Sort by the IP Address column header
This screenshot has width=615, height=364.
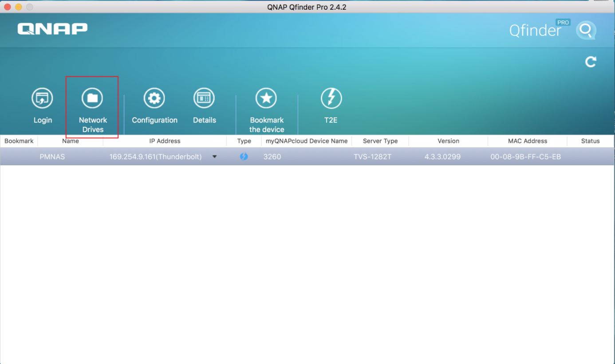coord(165,141)
